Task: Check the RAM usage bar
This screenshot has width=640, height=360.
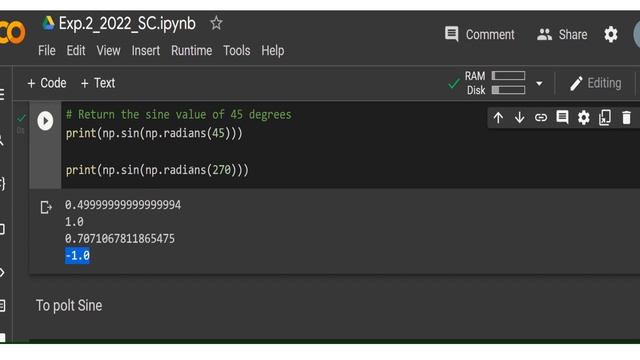Action: coord(508,76)
